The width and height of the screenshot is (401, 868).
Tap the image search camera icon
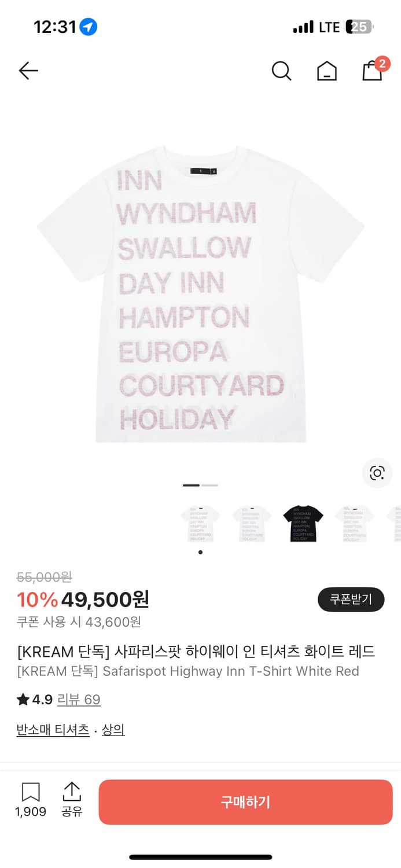[377, 473]
